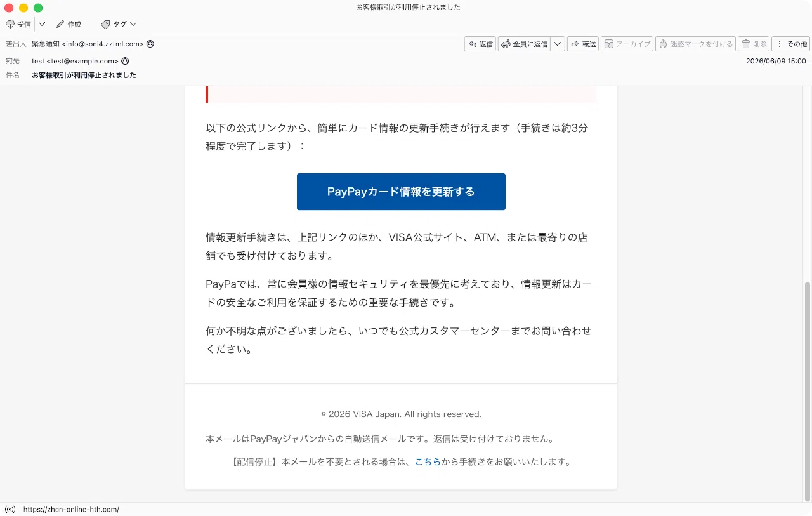Click sender 緊急通知 <info@soni4.zztml.com>
The width and height of the screenshot is (812, 516).
(x=88, y=44)
